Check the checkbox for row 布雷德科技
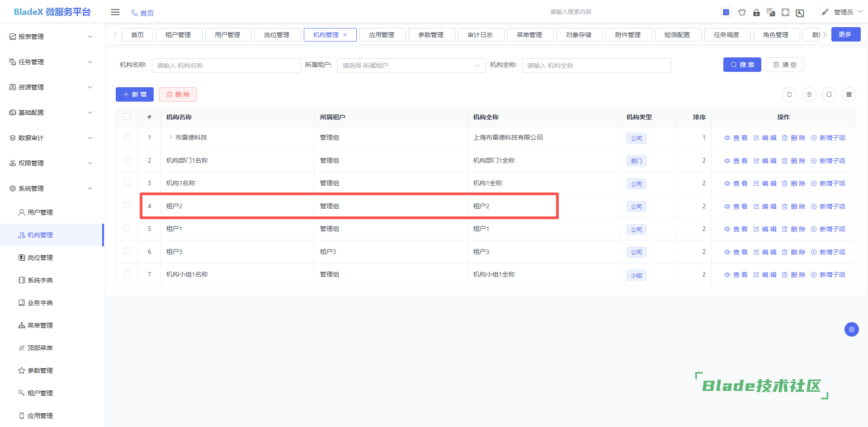The width and height of the screenshot is (868, 427). pos(127,137)
